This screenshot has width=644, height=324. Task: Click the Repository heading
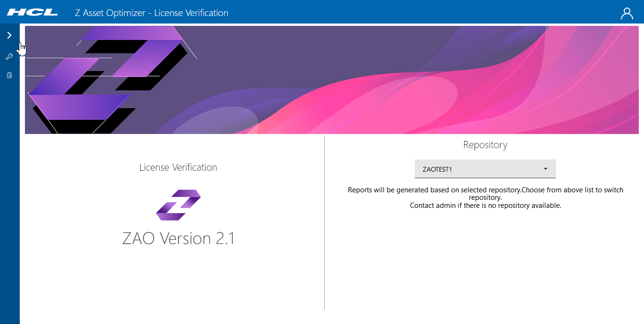point(485,145)
